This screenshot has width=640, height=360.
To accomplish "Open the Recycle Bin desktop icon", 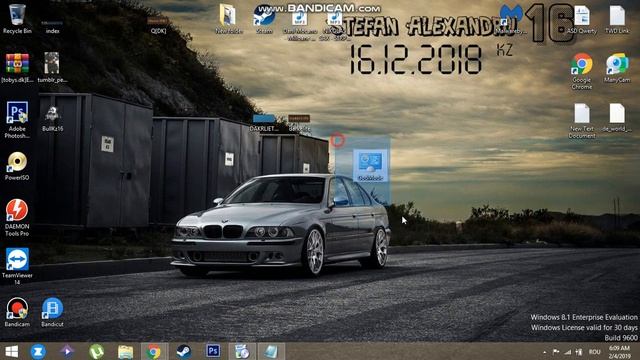I will pos(17,18).
